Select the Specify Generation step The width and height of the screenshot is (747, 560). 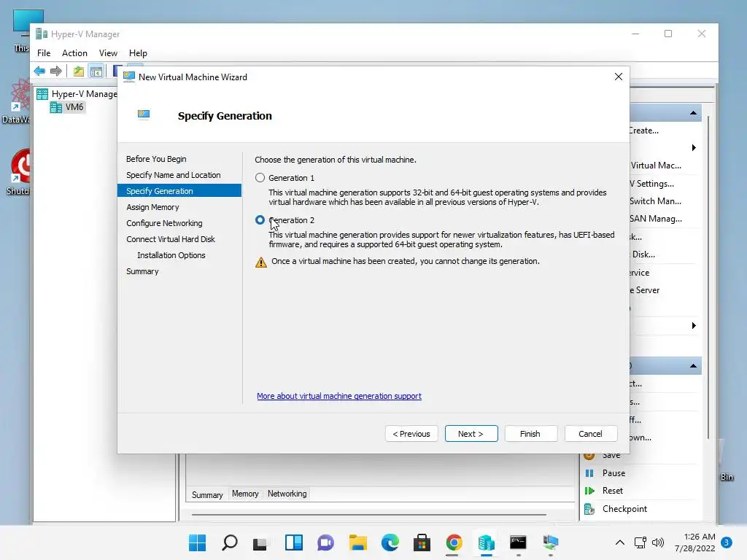(x=179, y=191)
